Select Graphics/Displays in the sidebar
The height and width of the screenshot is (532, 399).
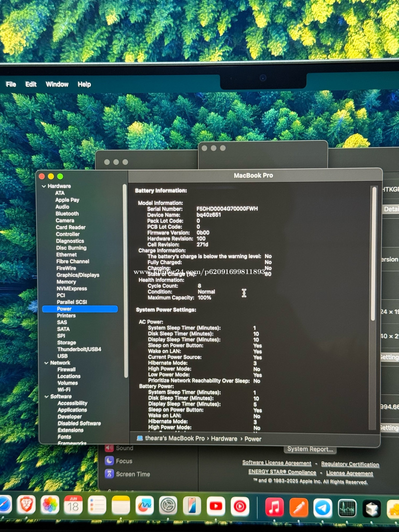coord(78,275)
